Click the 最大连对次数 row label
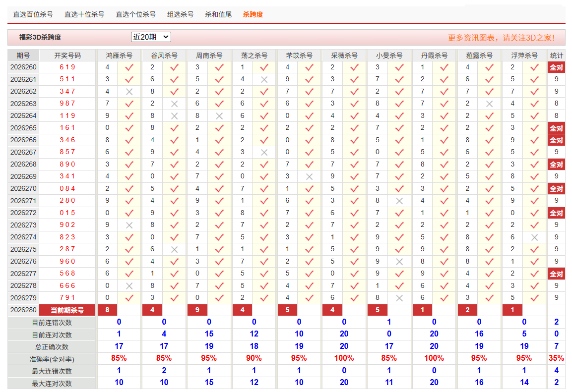Viewport: 572px width, 392px height. tap(52, 383)
